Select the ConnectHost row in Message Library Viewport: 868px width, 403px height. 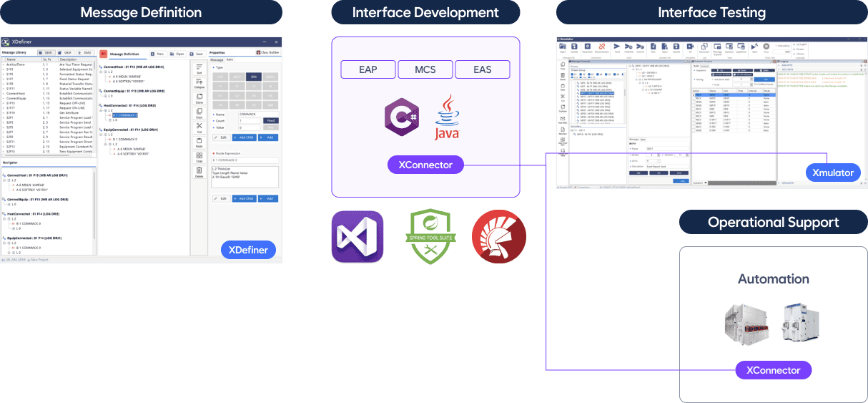[x=46, y=93]
